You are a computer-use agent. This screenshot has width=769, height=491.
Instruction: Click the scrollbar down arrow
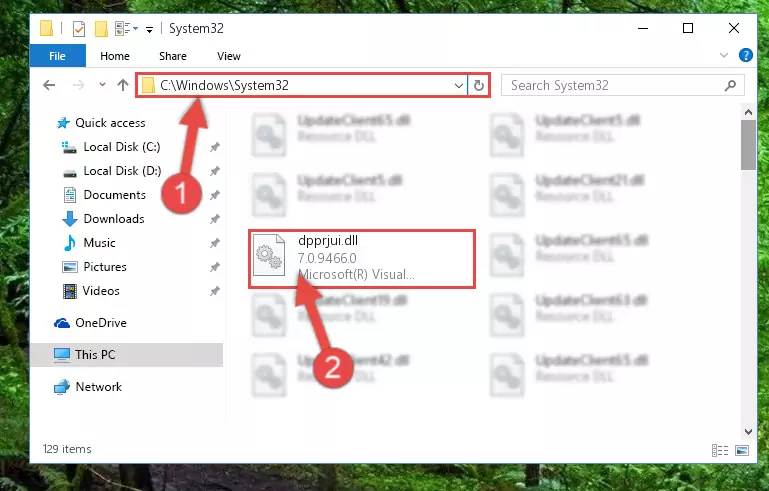tap(748, 432)
